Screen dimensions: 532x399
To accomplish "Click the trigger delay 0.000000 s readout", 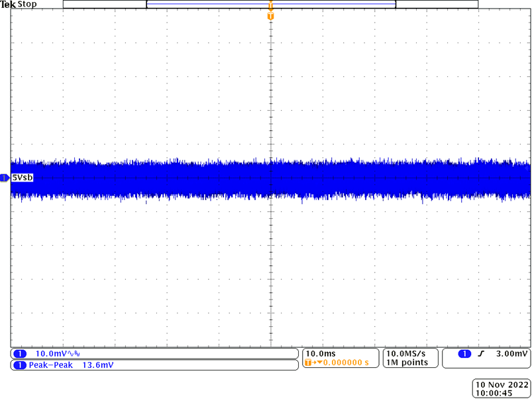I will (345, 363).
